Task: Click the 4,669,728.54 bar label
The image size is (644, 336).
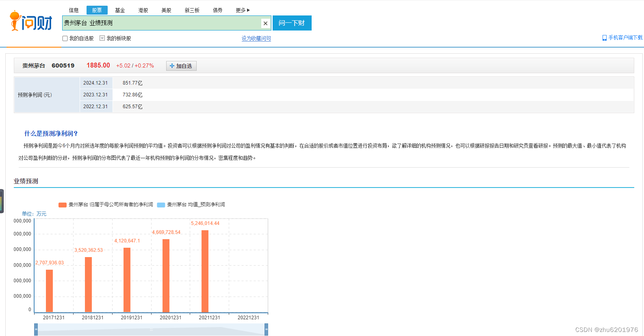Action: coord(166,232)
